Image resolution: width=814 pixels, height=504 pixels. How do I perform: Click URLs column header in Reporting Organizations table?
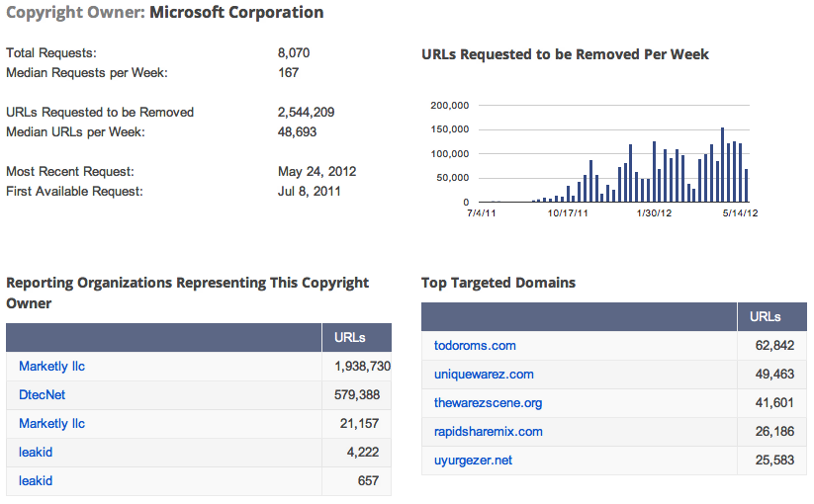coord(350,338)
